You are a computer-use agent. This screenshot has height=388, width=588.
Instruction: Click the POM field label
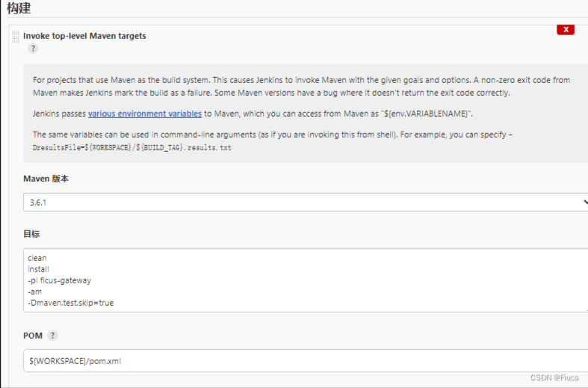click(x=33, y=336)
